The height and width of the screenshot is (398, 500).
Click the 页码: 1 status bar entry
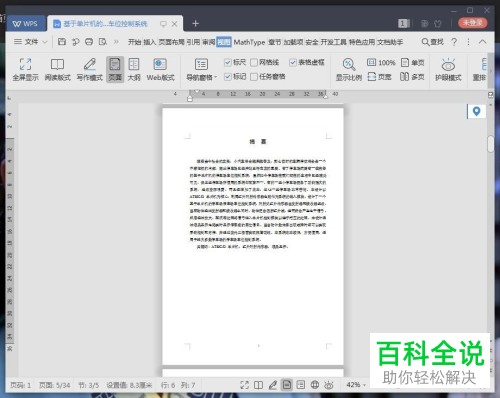[20, 385]
